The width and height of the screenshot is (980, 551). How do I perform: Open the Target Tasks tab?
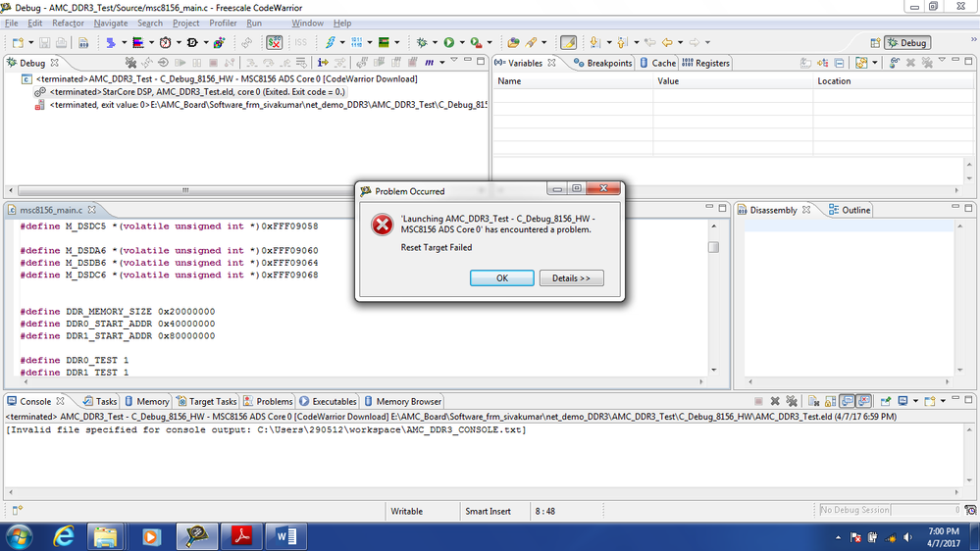(x=206, y=402)
